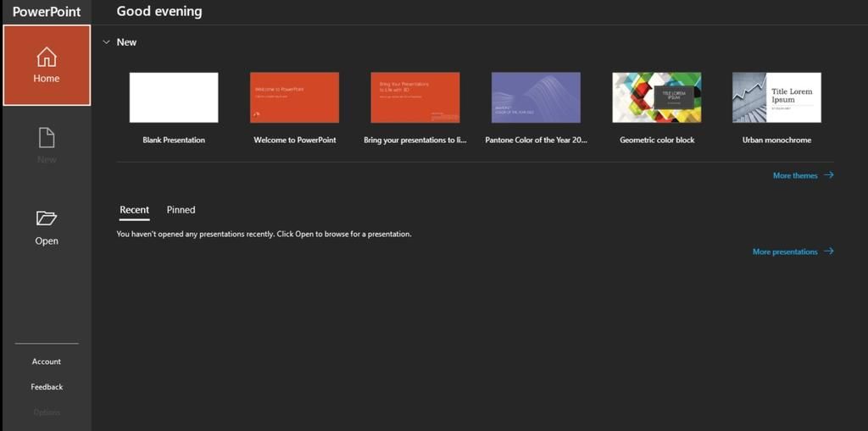
Task: Open the Welcome to PowerPoint template thumbnail
Action: click(x=294, y=97)
